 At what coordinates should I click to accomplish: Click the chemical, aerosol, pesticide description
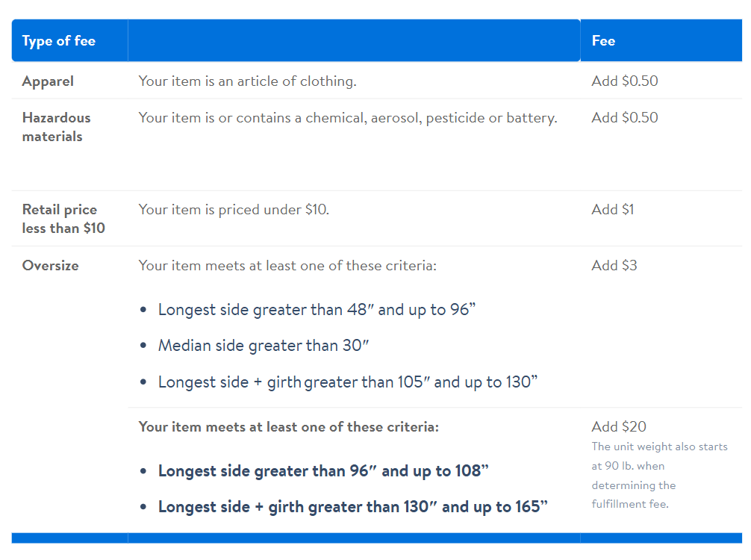[348, 118]
